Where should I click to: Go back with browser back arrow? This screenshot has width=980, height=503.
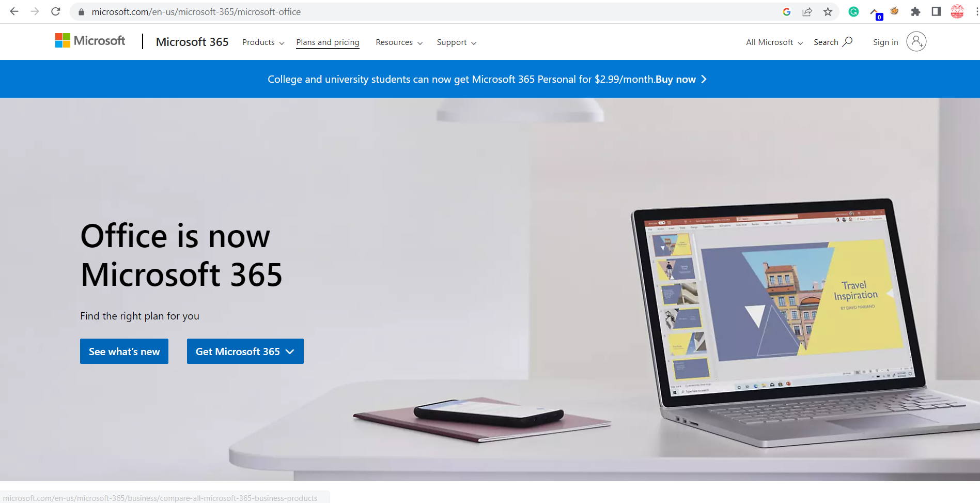14,11
